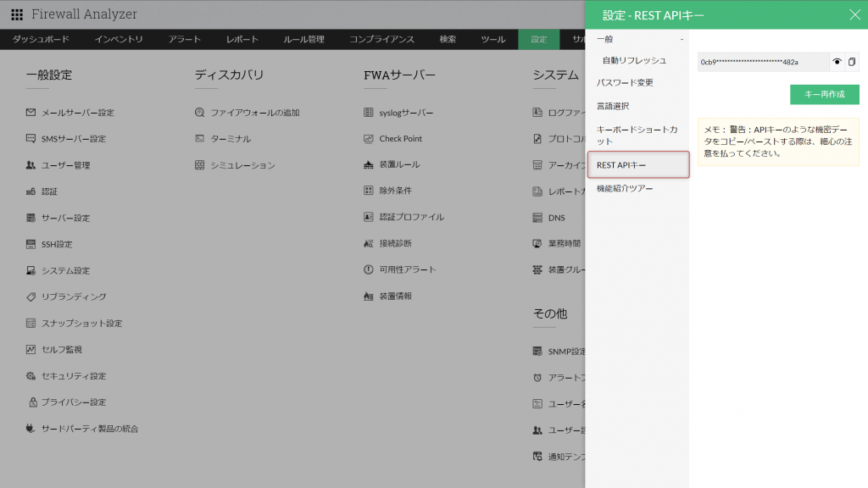Click the 認証プロファイル icon
This screenshot has width=868, height=488.
point(369,217)
